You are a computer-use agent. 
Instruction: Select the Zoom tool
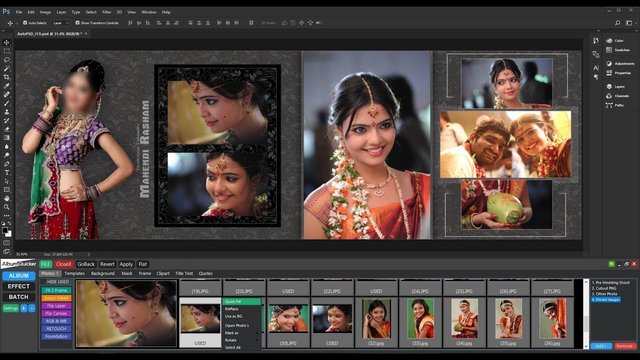click(7, 207)
